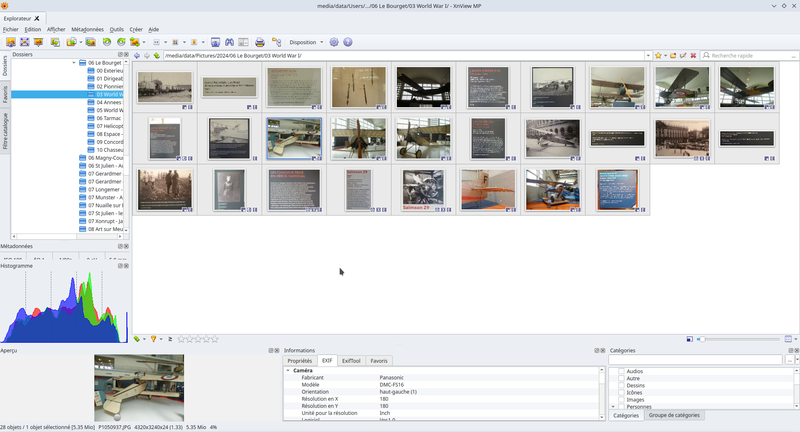Click the add-to-favorites star icon

660,55
